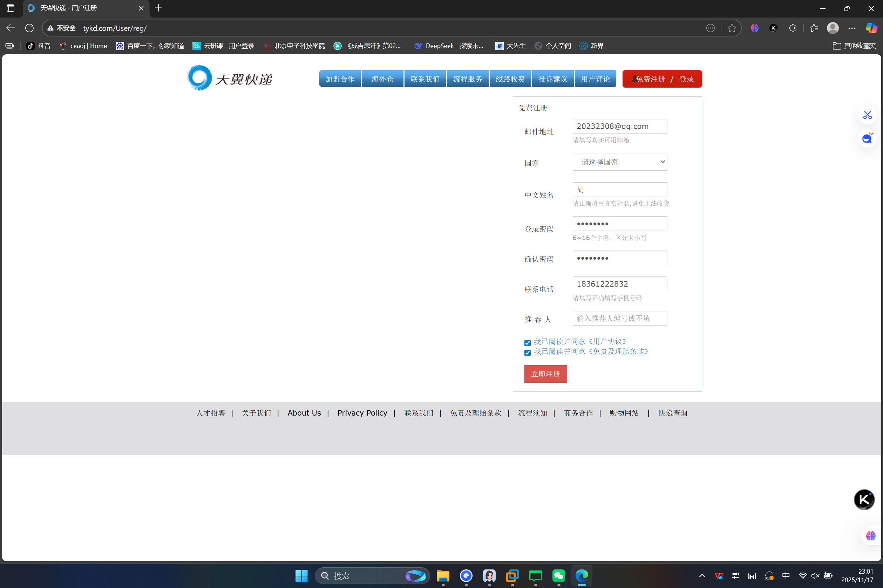This screenshot has height=588, width=883.
Task: Open the 线路收费 navigation menu item
Action: point(510,79)
